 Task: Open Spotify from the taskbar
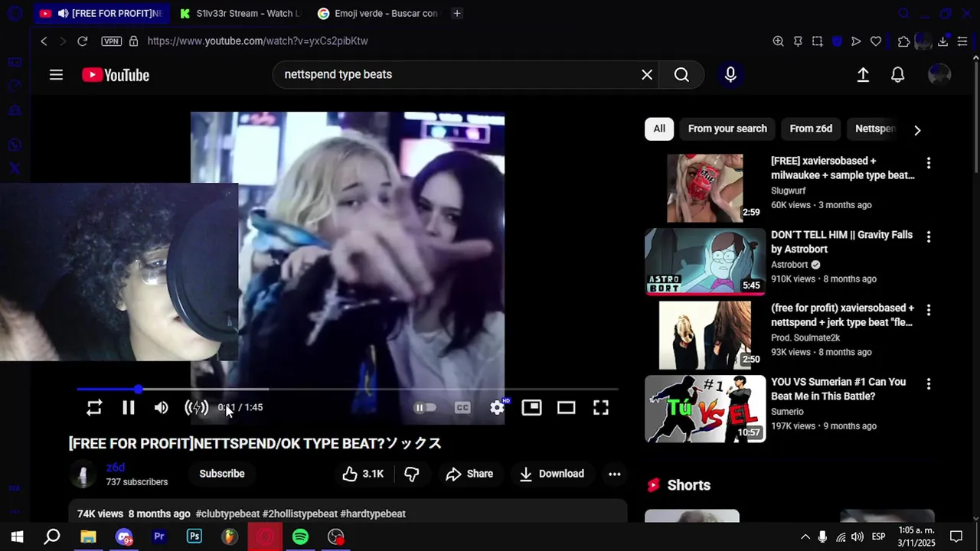tap(300, 536)
